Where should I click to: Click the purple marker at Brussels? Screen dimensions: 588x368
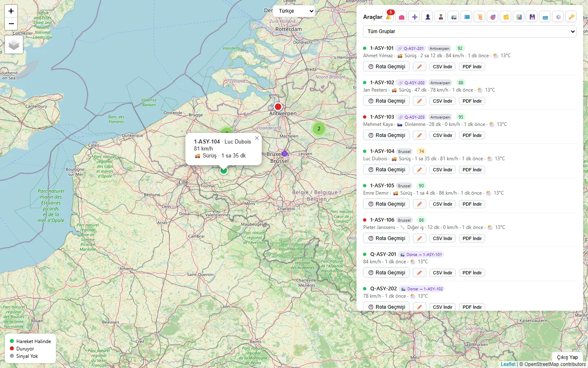click(285, 154)
